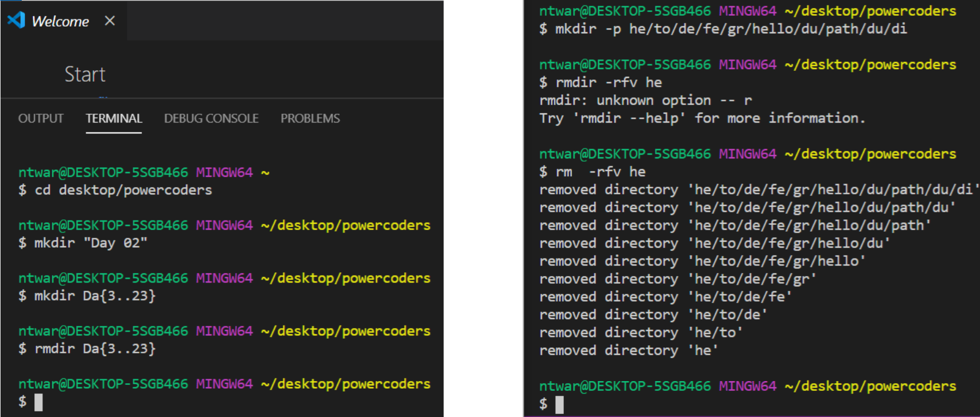The height and width of the screenshot is (417, 980).
Task: Close the Welcome tab
Action: 110,21
